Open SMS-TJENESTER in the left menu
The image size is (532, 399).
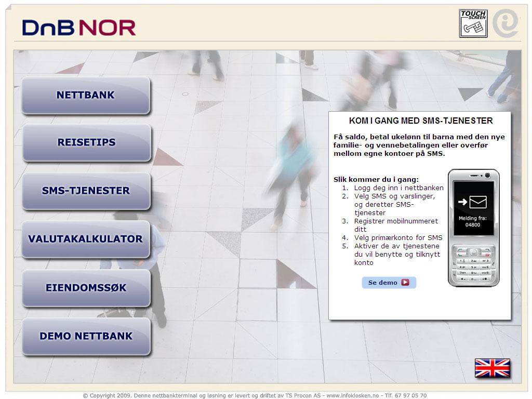(x=86, y=191)
